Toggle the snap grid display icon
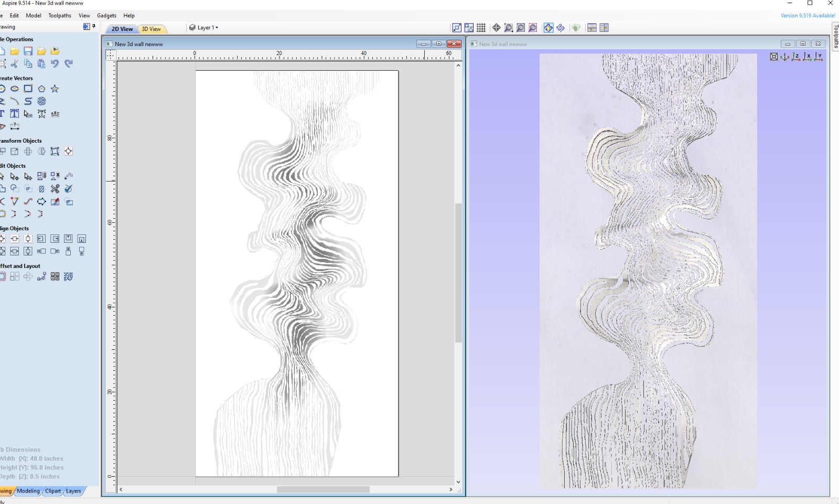The width and height of the screenshot is (839, 504). click(x=481, y=28)
